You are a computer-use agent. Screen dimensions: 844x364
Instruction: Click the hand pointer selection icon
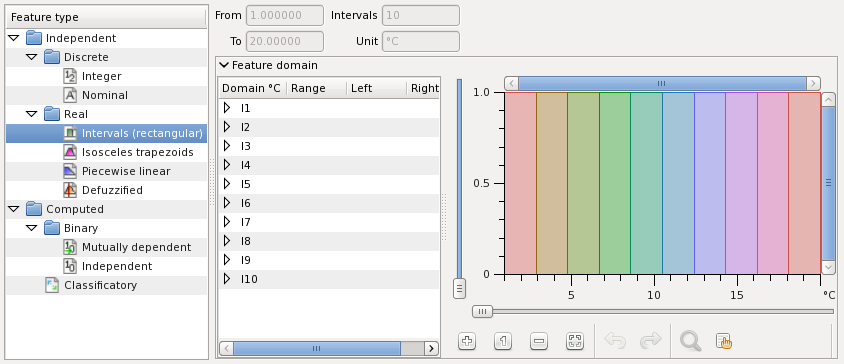tap(724, 341)
